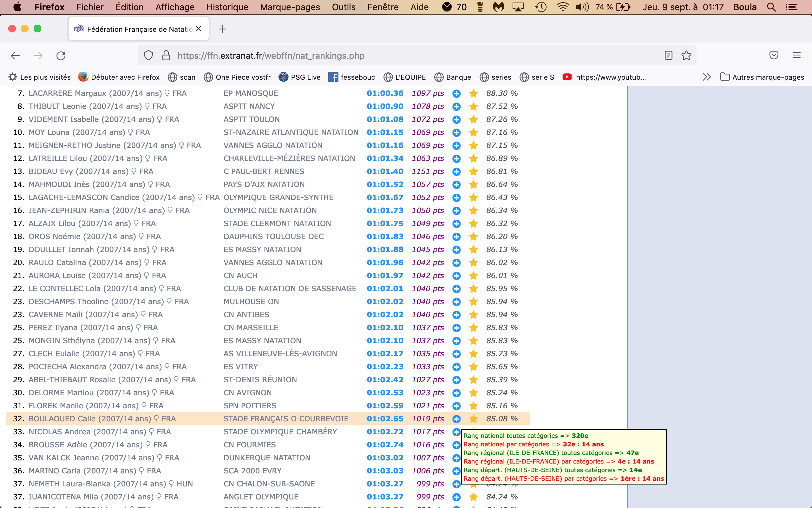812x508 pixels.
Task: Go back to the previous page
Action: pos(15,56)
